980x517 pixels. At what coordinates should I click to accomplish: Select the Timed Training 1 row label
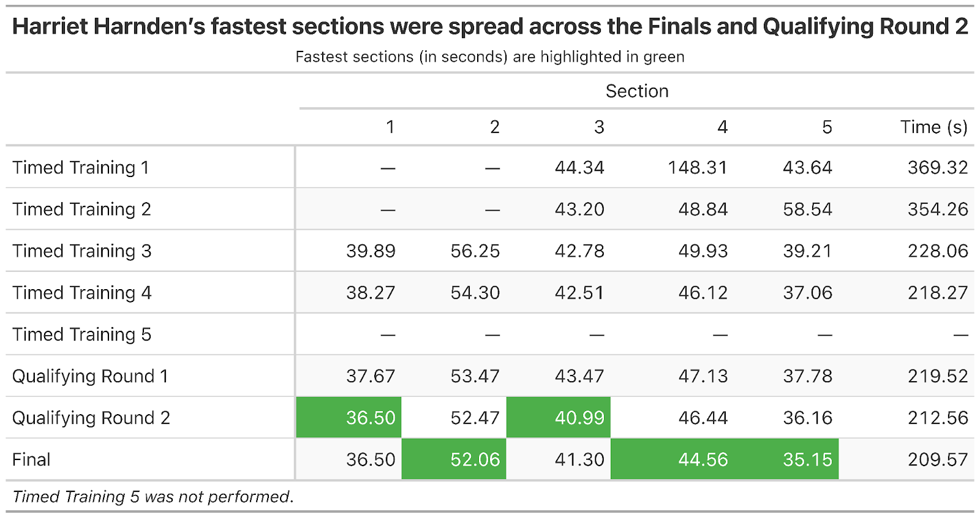[81, 168]
